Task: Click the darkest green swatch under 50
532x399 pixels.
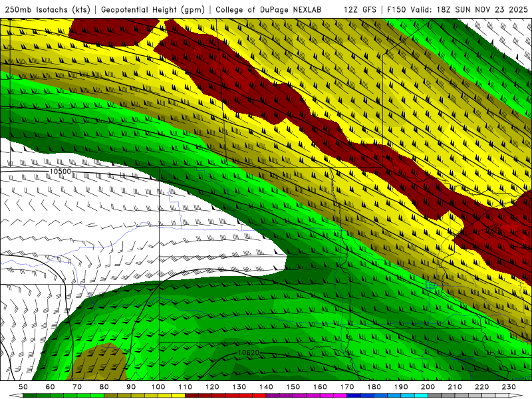Action: tap(30, 396)
